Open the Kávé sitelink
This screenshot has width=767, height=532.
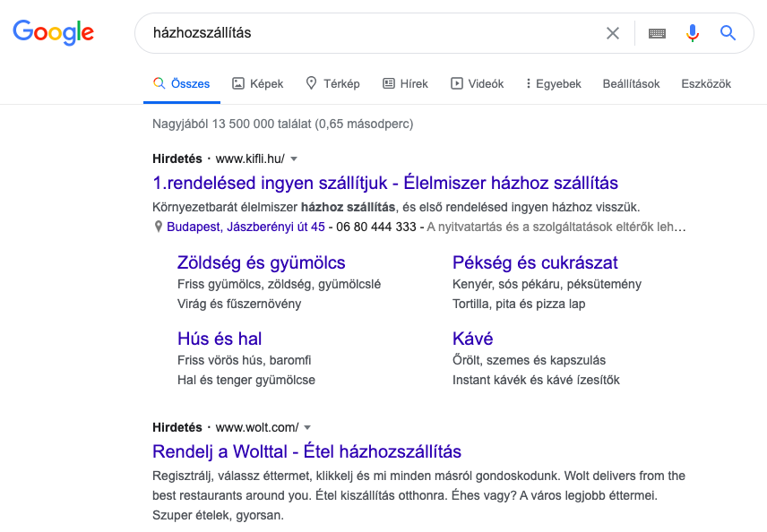click(472, 339)
